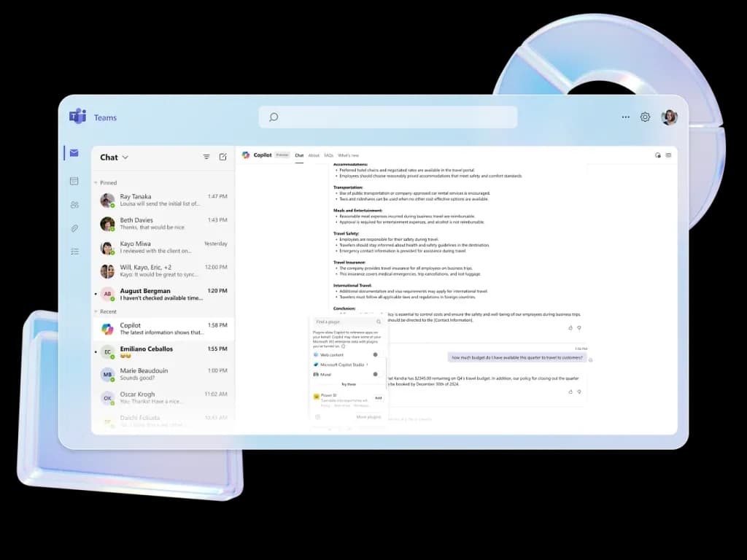Click the thumbs-down on the travel policy response
This screenshot has width=747, height=560.
(579, 327)
